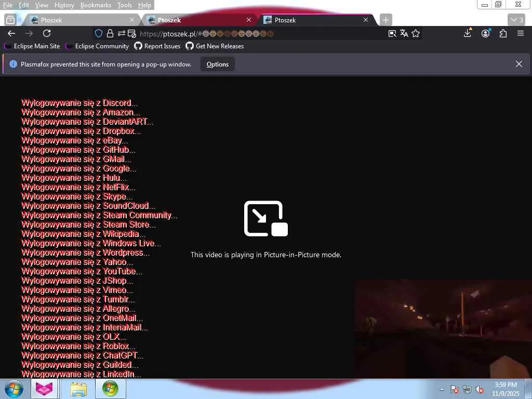The height and width of the screenshot is (399, 532).
Task: Go back one page with the back arrow
Action: 11,33
